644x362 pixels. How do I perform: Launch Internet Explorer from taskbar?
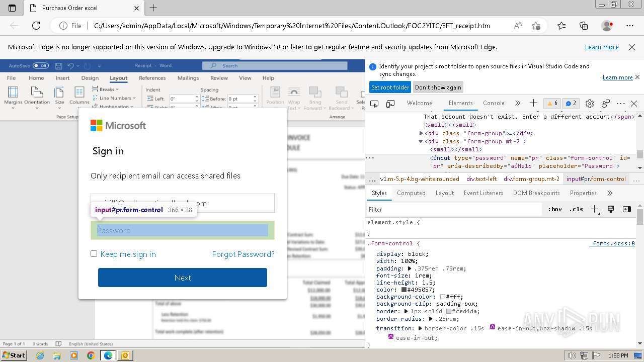click(40, 355)
